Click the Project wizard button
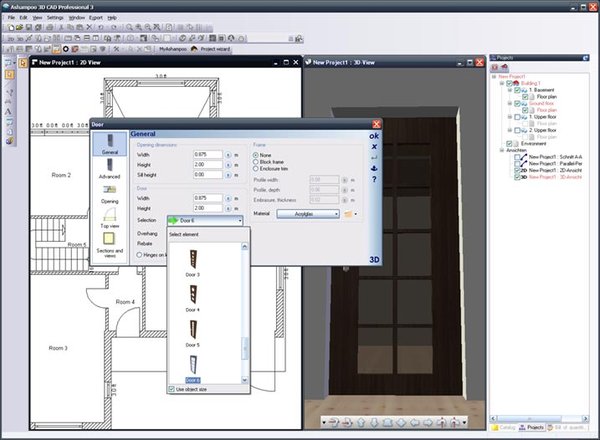Screen dimensions: 600x440 213,47
